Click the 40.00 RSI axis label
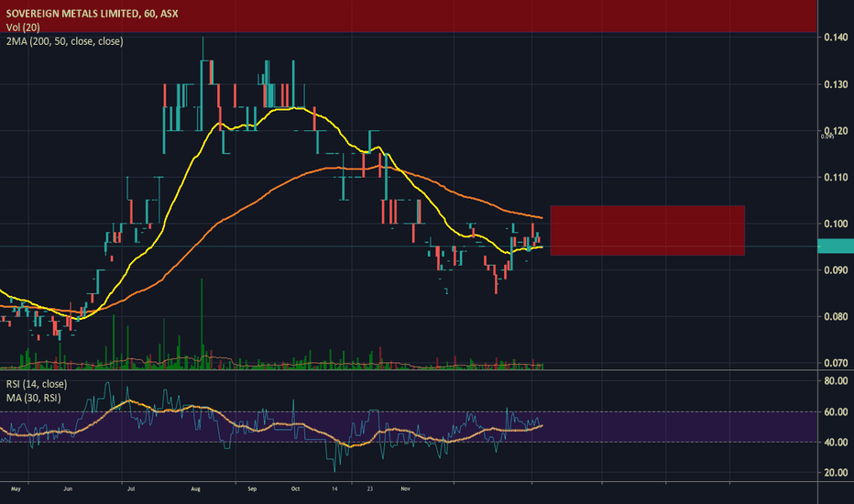Screen dimensions: 854x504 coord(836,442)
